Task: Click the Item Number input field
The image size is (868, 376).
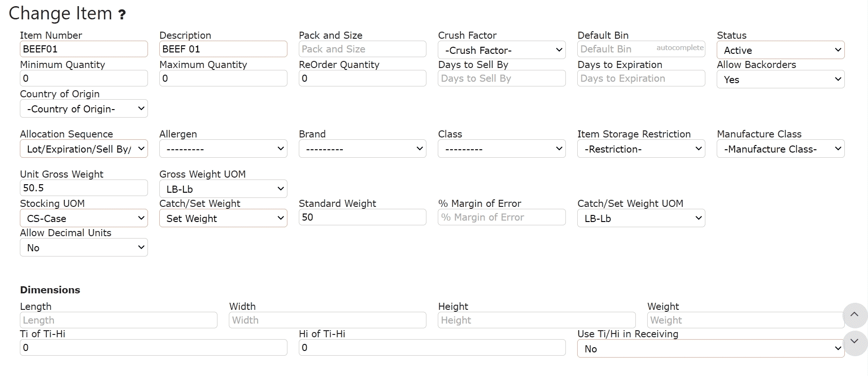Action: tap(84, 49)
